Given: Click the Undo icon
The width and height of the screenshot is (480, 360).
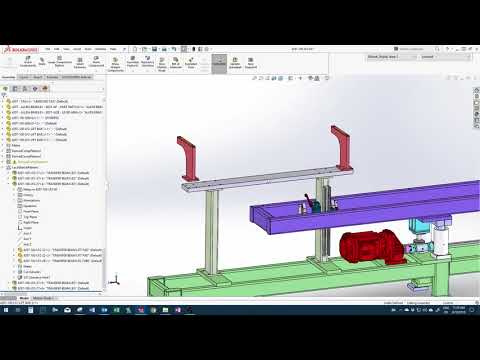Looking at the screenshot, I should tap(174, 49).
